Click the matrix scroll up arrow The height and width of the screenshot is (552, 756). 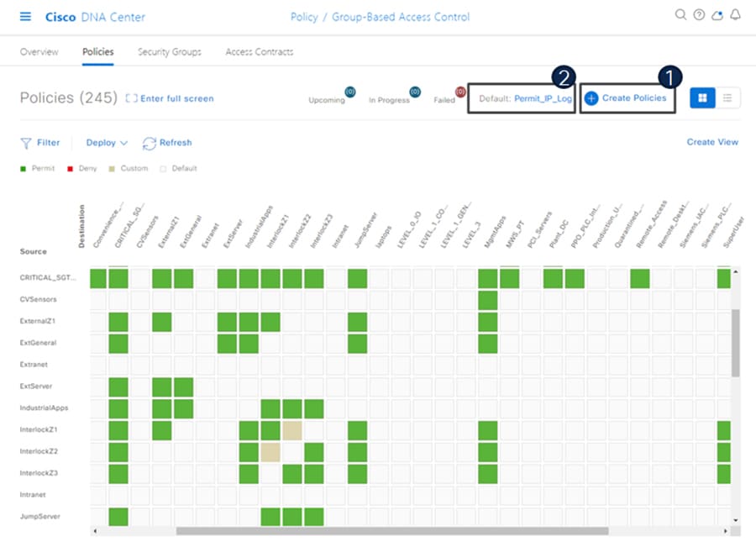point(735,272)
